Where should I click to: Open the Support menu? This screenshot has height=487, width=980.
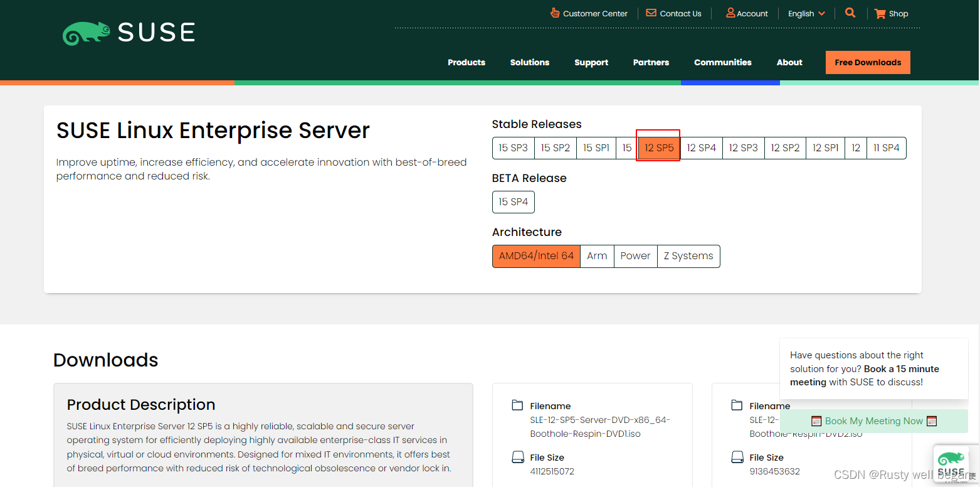click(x=591, y=62)
